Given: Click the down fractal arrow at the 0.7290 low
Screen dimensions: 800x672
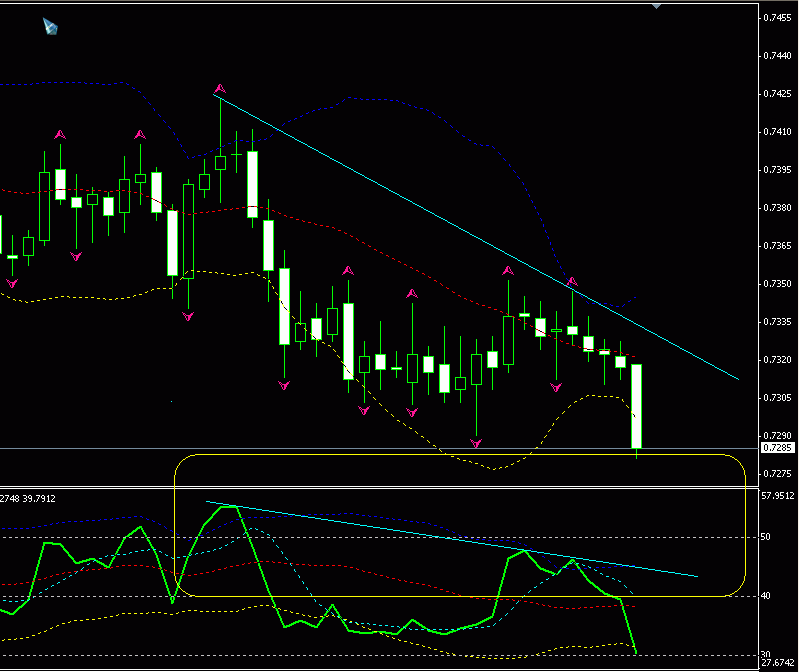Looking at the screenshot, I should point(476,443).
